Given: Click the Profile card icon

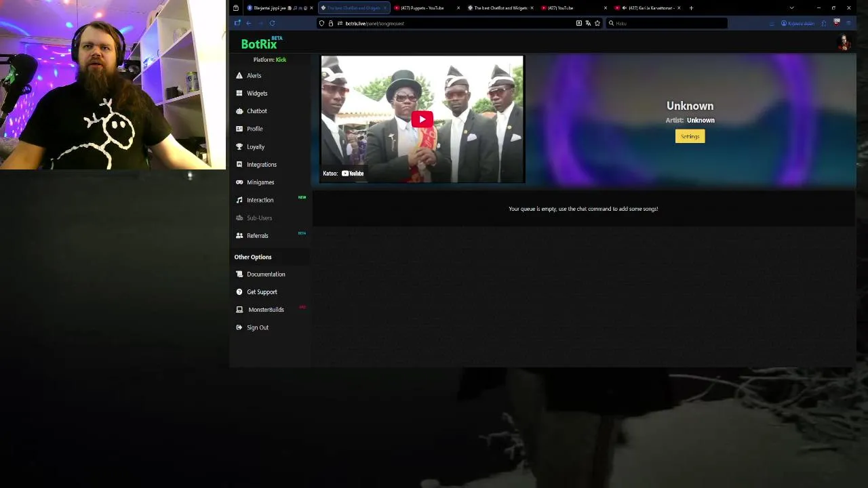Looking at the screenshot, I should [x=239, y=129].
